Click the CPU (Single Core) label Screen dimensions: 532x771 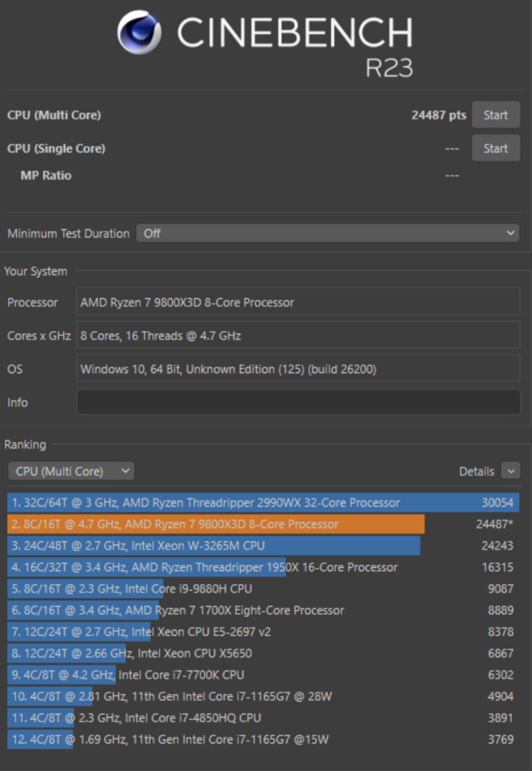(x=56, y=148)
